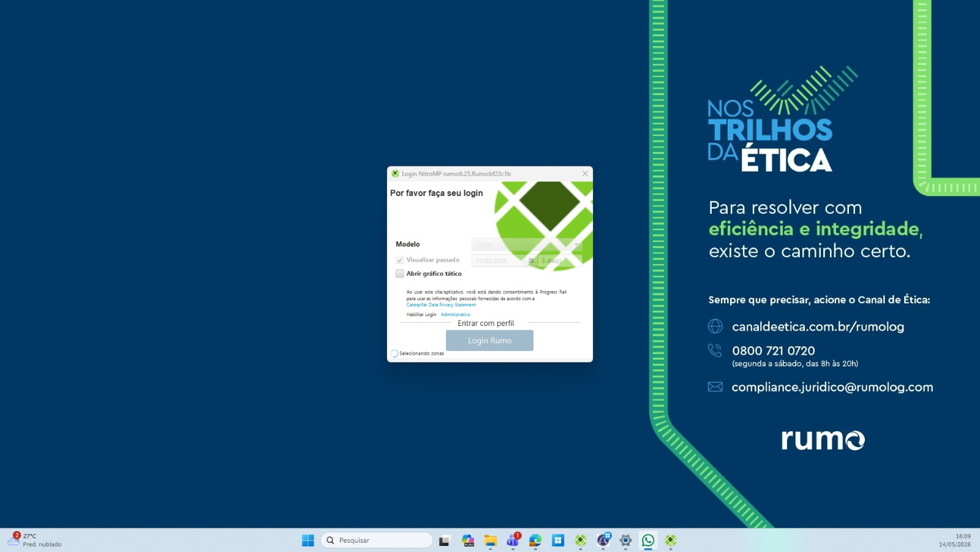Select NitroMP taskbar icon beside Microsoft Store

[x=581, y=540]
